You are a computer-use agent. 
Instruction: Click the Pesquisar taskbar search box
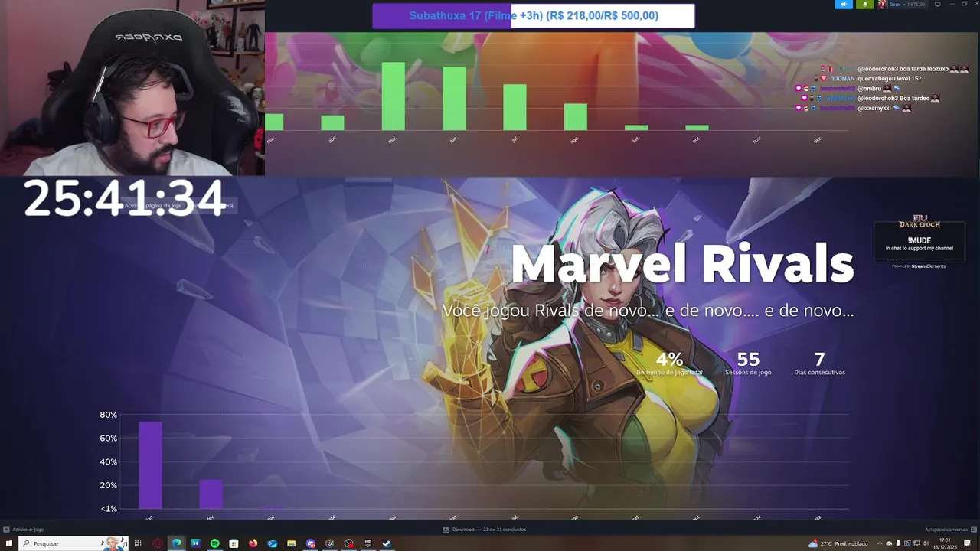point(73,543)
